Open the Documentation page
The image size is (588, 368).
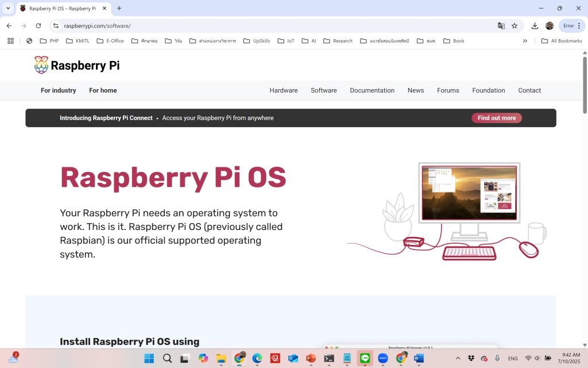[x=372, y=90]
